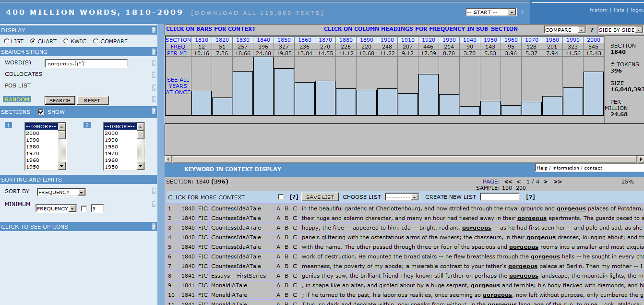Screen dimensions: 644x305
Task: Toggle the SHOW sections checkbox
Action: pyautogui.click(x=41, y=112)
